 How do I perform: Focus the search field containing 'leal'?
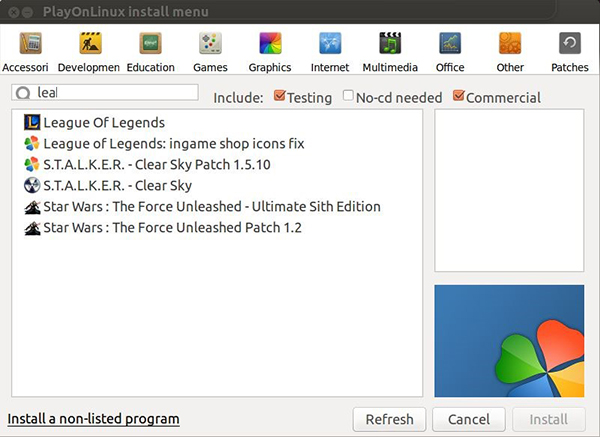click(x=105, y=92)
